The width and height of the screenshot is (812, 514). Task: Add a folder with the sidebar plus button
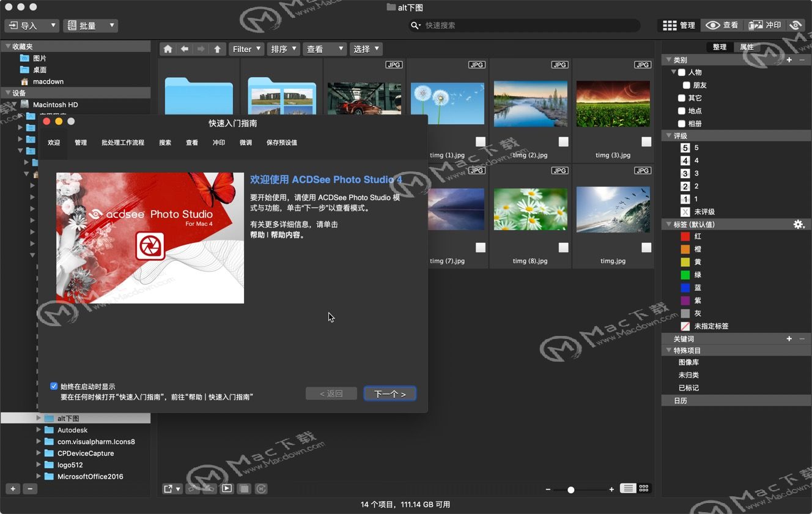tap(13, 489)
